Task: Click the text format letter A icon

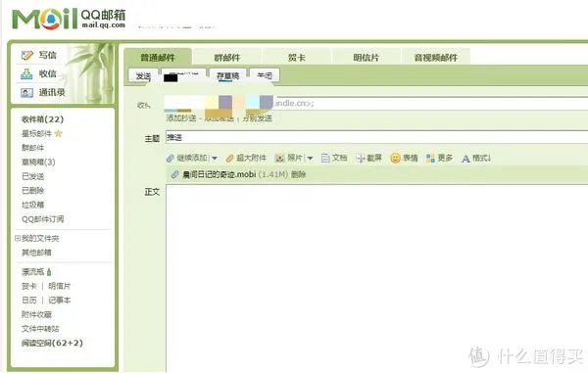Action: 465,159
